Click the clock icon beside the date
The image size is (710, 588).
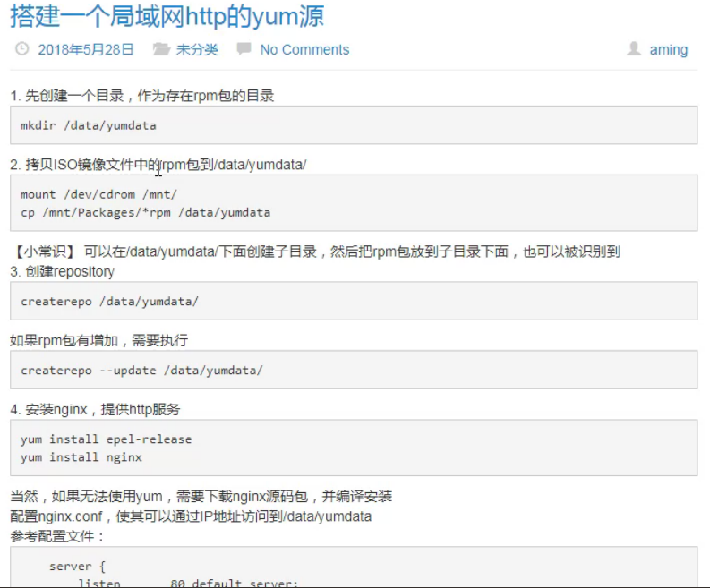click(x=21, y=49)
